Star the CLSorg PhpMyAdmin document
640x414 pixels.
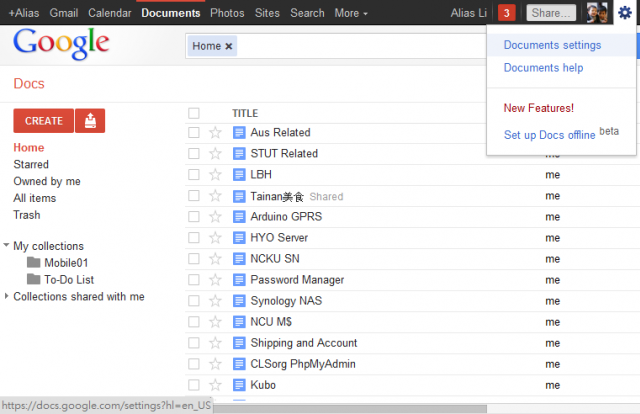click(215, 364)
